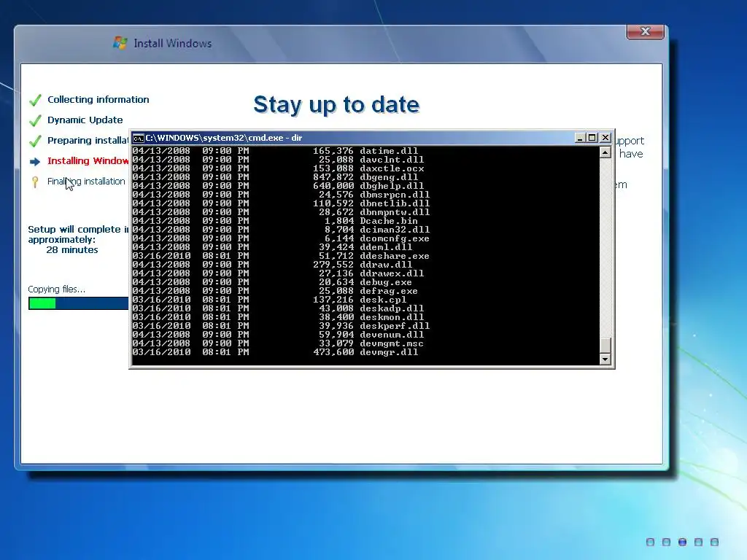Click the pin icon beside Finalizing installation

pyautogui.click(x=35, y=182)
